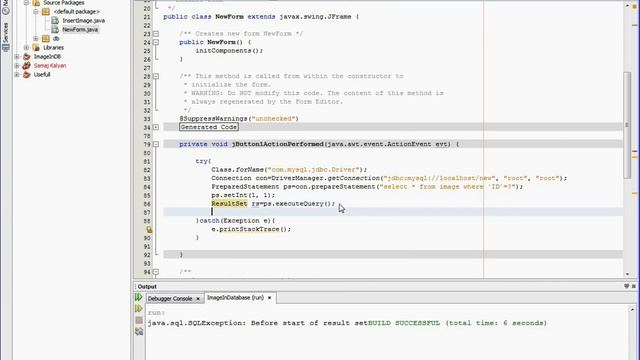Expand the ImageInDB project node
This screenshot has width=640, height=360.
(17, 57)
